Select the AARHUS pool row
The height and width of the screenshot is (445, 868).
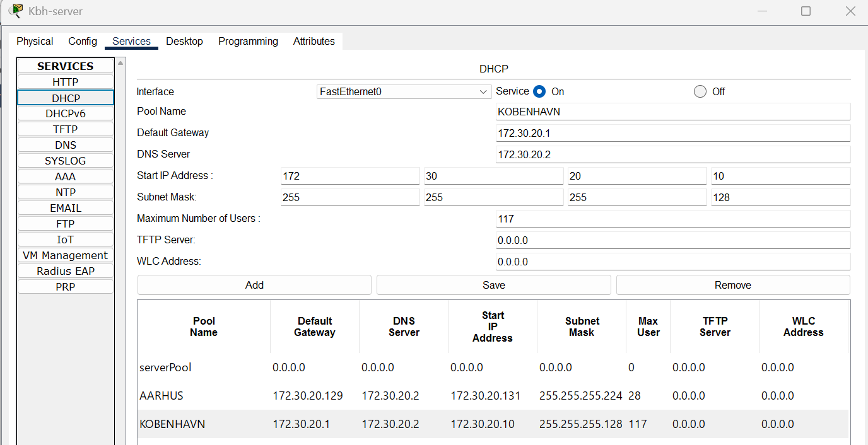click(x=493, y=396)
